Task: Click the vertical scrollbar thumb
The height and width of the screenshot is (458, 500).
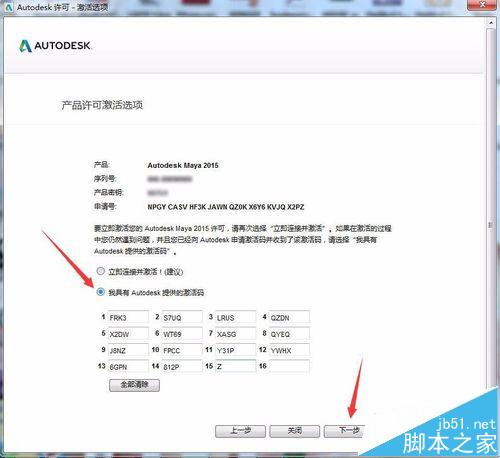Action: click(x=491, y=207)
